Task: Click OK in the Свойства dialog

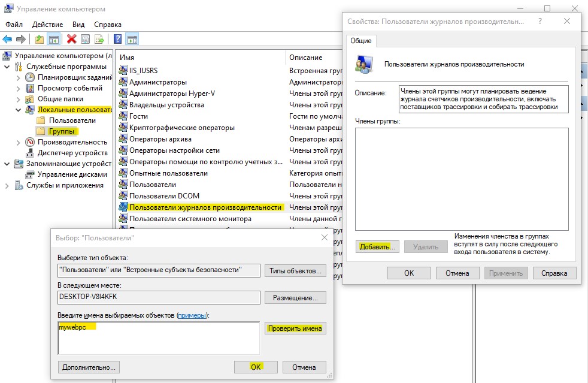Action: tap(409, 273)
